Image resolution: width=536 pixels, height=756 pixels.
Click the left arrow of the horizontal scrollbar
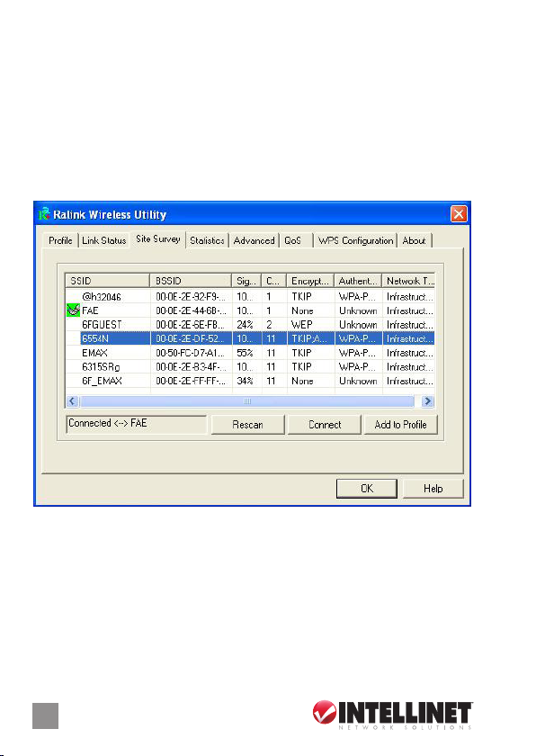[x=72, y=401]
